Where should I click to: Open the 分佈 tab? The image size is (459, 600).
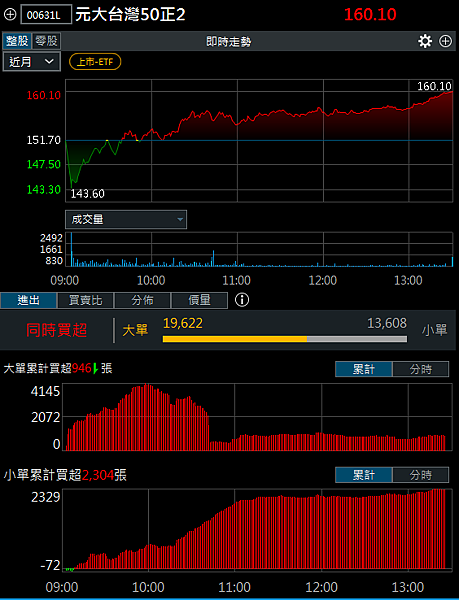[x=142, y=300]
